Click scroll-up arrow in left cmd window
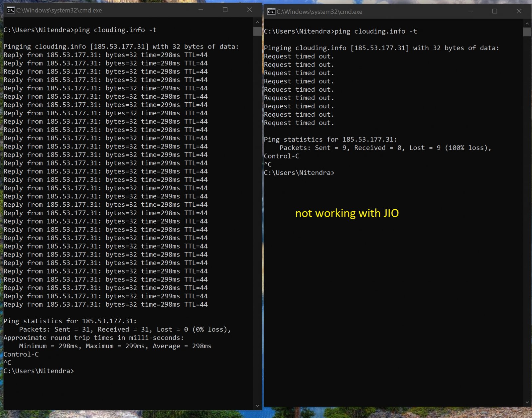 pyautogui.click(x=257, y=22)
